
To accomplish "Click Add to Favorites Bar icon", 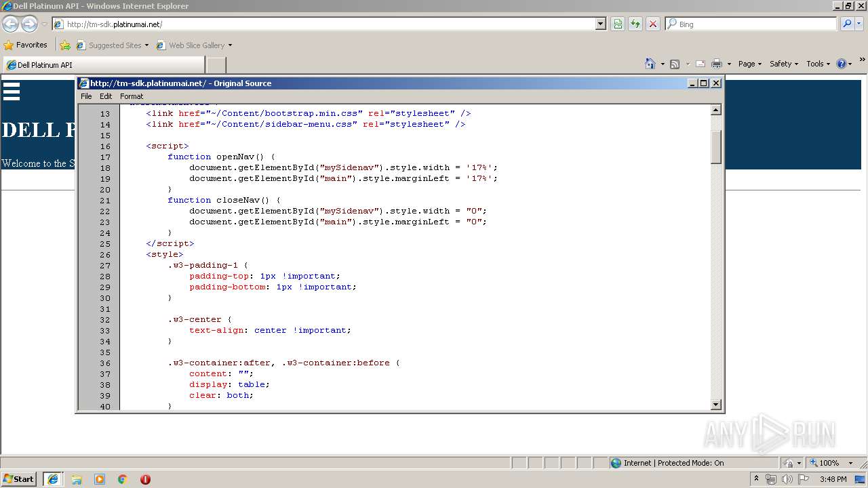I will pos(65,45).
